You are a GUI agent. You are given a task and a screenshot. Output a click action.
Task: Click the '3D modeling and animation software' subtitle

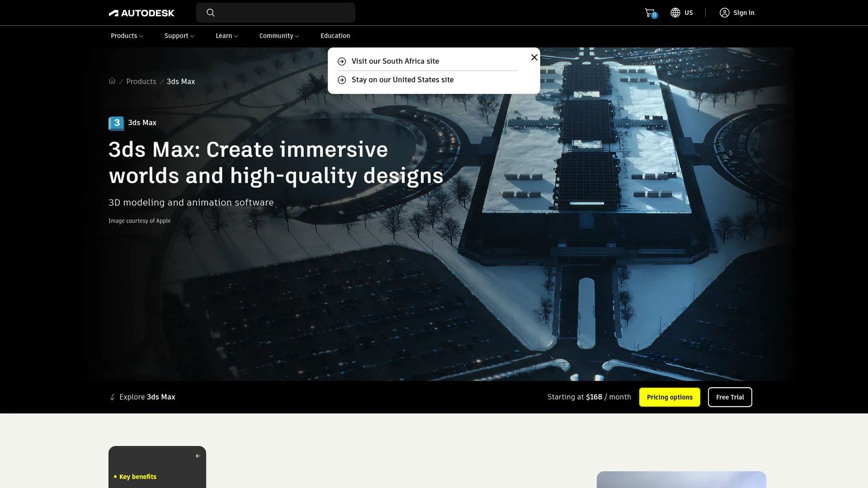click(191, 202)
